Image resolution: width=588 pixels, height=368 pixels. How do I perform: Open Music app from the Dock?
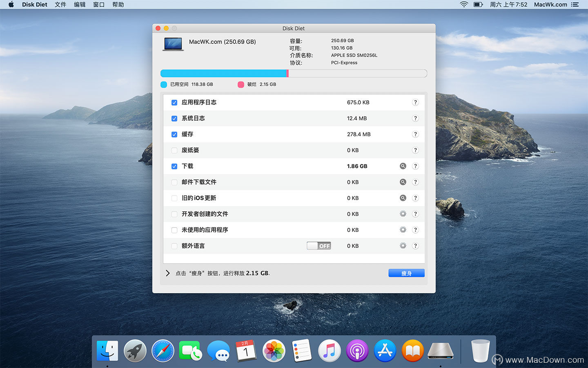[x=330, y=351]
